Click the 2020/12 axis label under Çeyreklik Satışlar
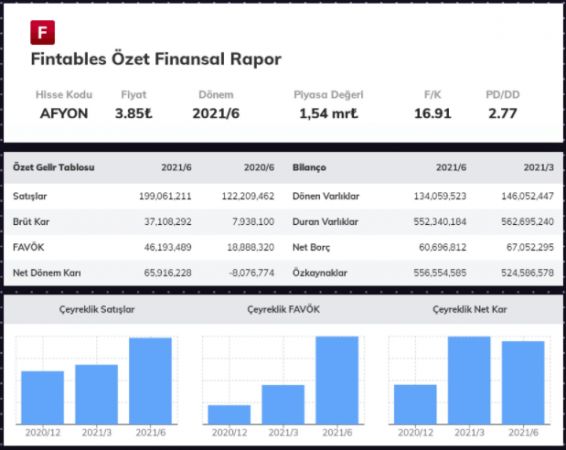566x450 pixels. 43,432
